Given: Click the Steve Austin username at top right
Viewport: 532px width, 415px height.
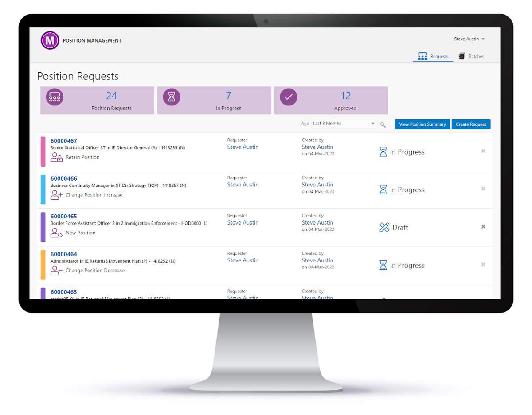Looking at the screenshot, I should [466, 39].
